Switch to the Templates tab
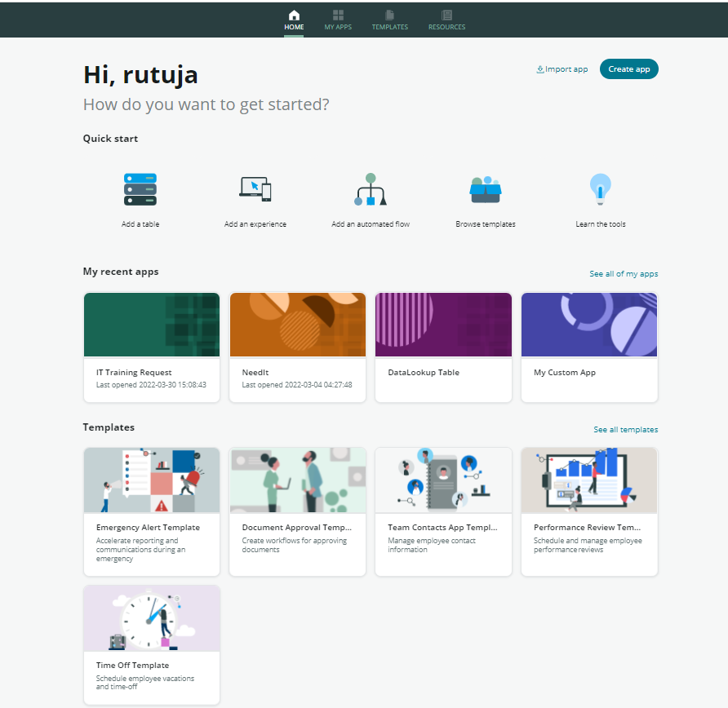The image size is (728, 708). coord(390,19)
